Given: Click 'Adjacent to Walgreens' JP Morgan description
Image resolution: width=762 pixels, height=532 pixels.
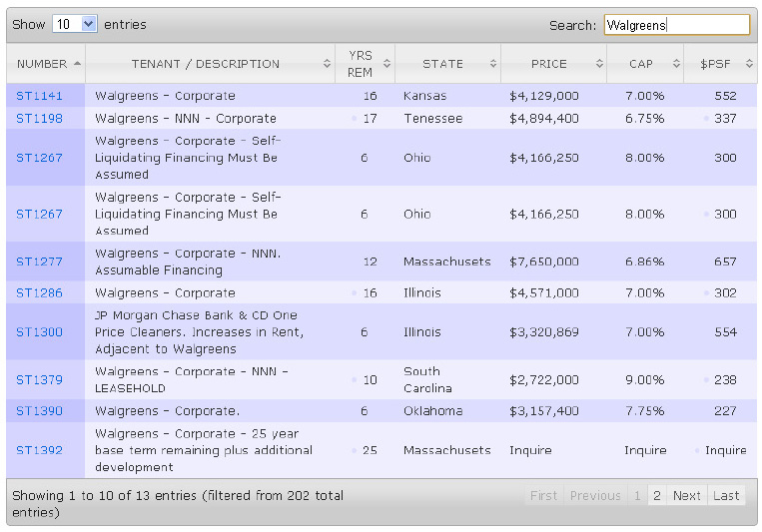Looking at the screenshot, I should pos(200,331).
